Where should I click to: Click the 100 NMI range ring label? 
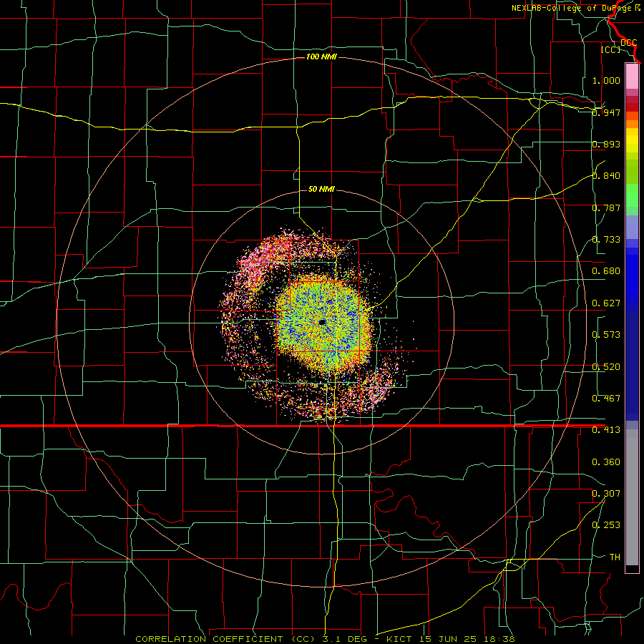[x=321, y=57]
